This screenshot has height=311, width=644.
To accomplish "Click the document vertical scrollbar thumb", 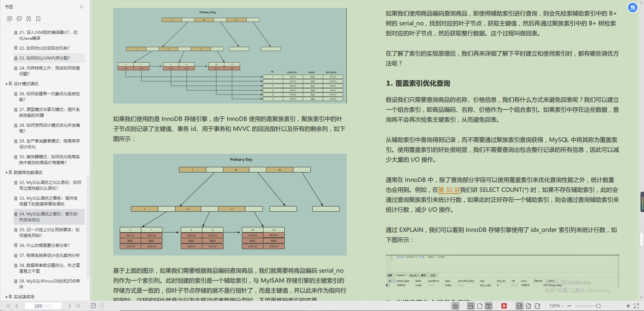I will point(642,239).
